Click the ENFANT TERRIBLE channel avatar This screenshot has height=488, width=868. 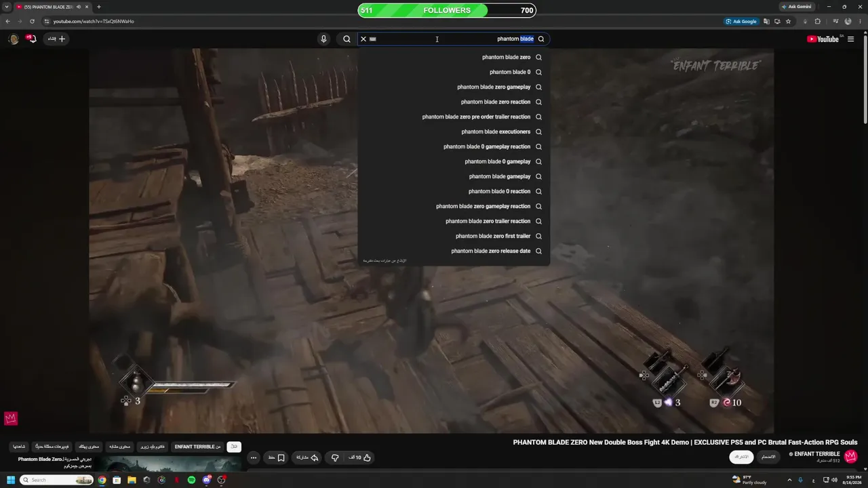(850, 457)
